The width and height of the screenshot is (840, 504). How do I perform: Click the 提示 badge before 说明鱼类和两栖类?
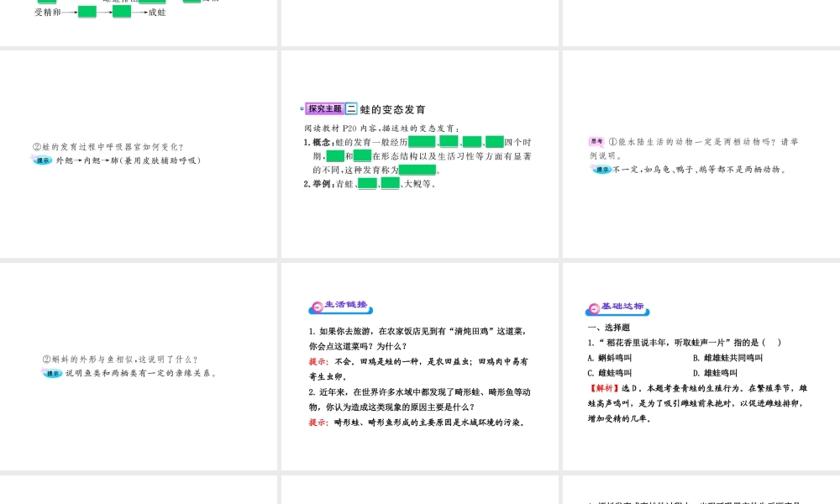tap(52, 373)
